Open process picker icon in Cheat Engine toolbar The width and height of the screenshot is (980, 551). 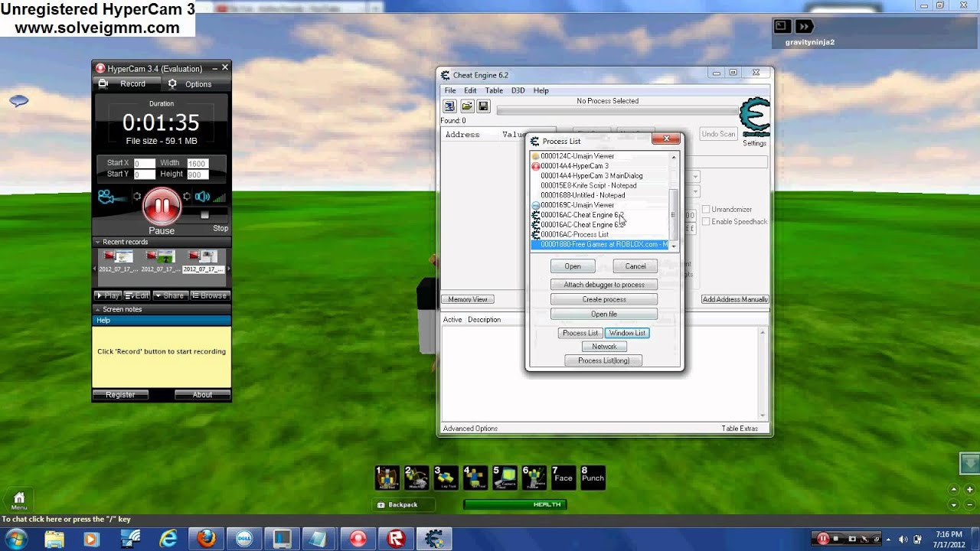pos(449,106)
